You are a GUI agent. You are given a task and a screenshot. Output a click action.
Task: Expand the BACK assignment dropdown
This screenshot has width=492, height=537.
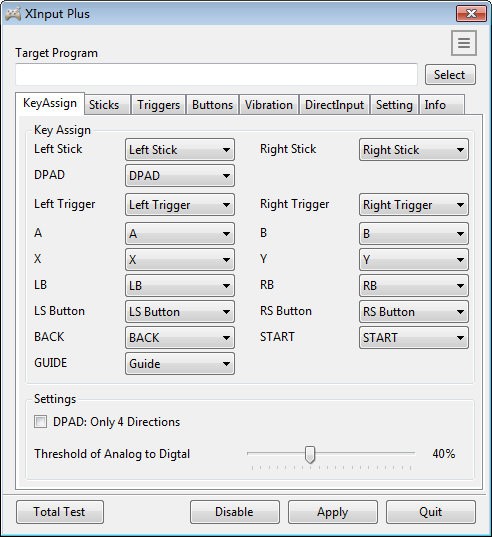tap(180, 338)
